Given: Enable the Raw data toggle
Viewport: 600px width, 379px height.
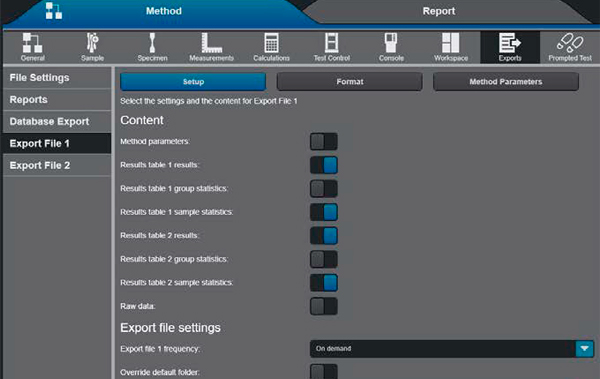Looking at the screenshot, I should [324, 306].
